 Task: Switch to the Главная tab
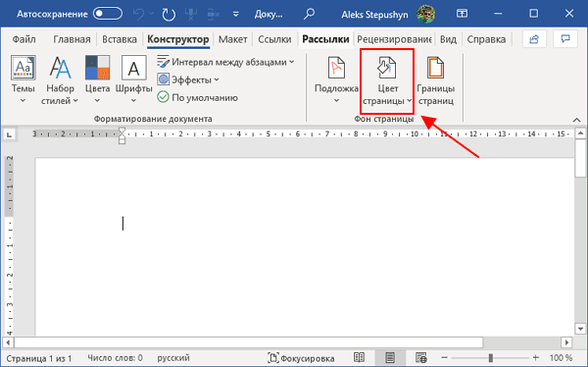(x=72, y=39)
